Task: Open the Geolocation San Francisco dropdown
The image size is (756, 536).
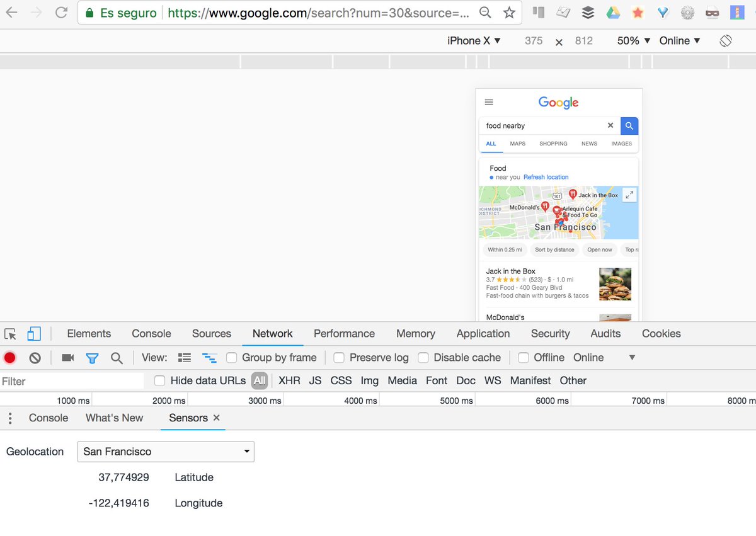Action: (x=166, y=452)
